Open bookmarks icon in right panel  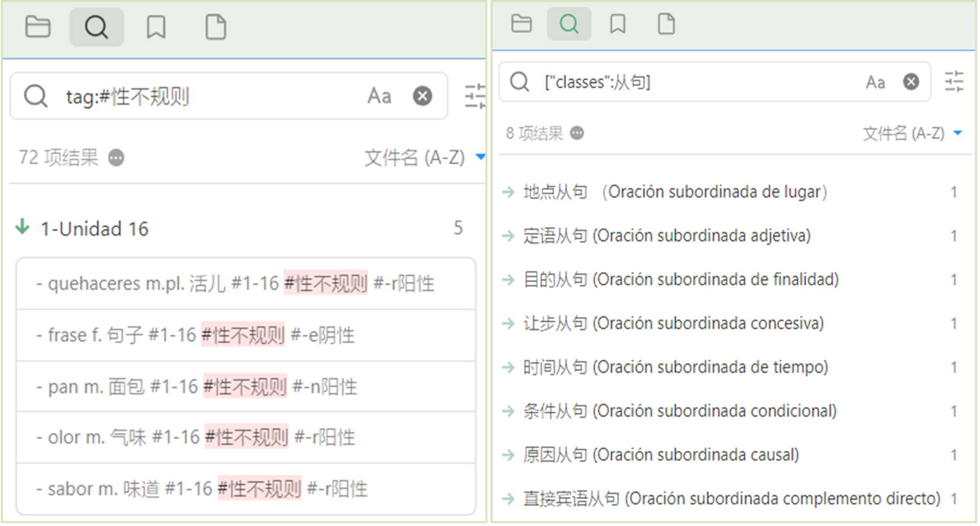tap(617, 24)
